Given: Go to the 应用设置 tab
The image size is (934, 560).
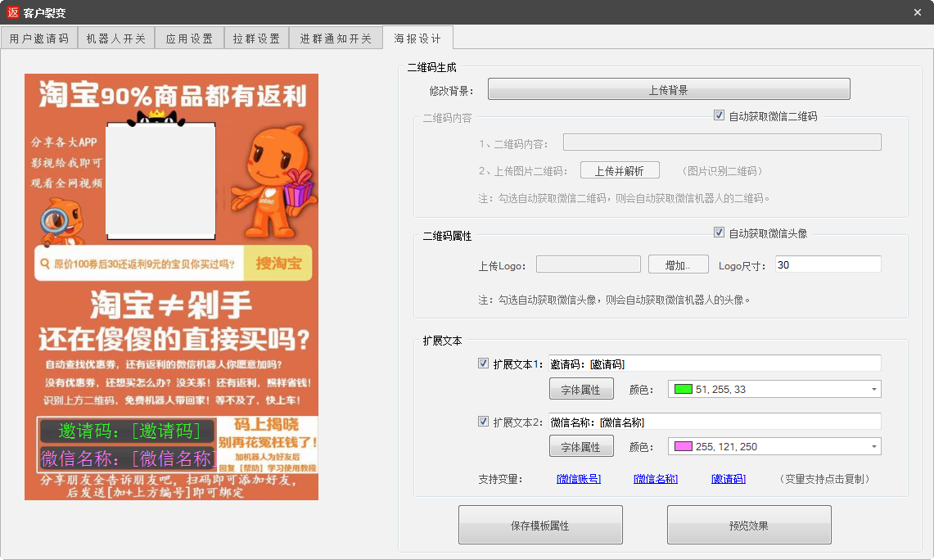Looking at the screenshot, I should pos(189,38).
